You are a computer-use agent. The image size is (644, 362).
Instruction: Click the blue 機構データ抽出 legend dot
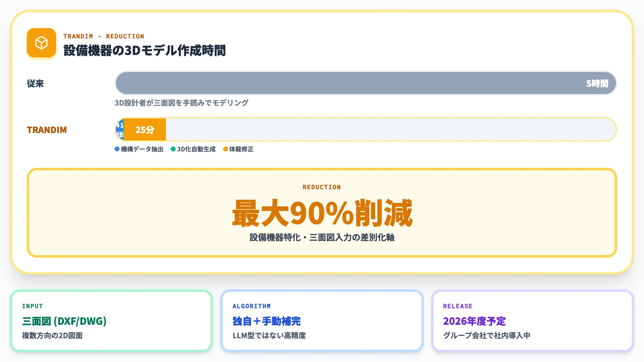tap(117, 149)
